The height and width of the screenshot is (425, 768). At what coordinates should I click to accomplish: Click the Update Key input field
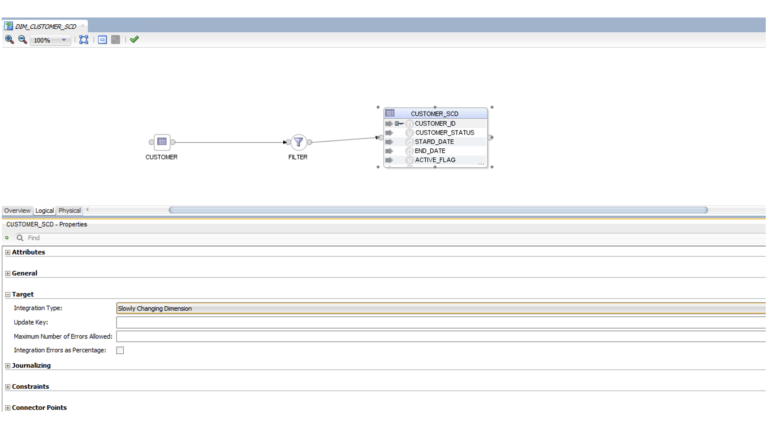(440, 322)
